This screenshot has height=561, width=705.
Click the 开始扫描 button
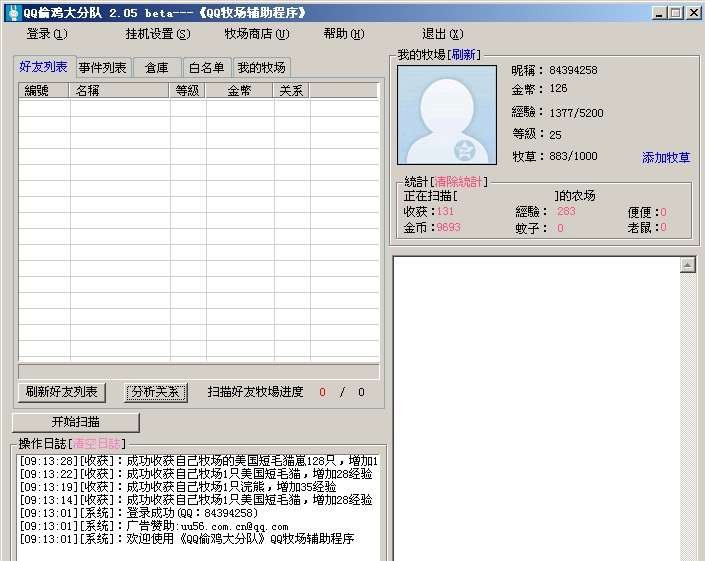coord(76,422)
